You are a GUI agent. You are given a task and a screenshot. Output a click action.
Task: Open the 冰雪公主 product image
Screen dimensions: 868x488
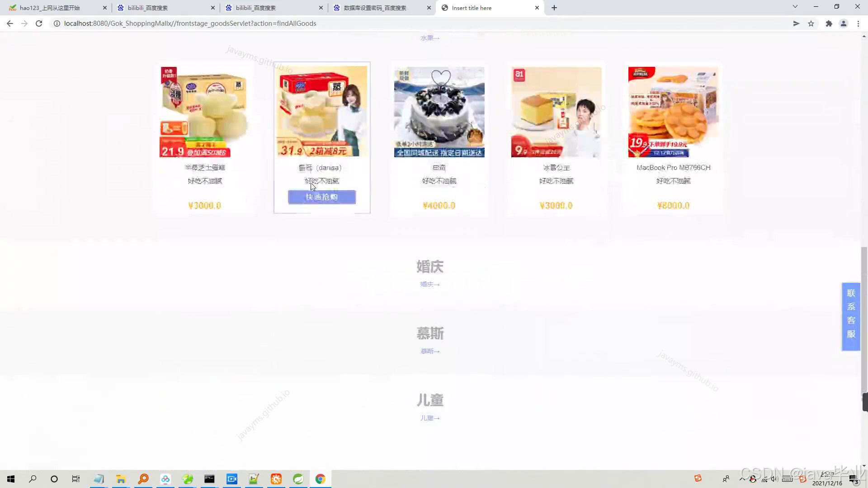click(556, 112)
